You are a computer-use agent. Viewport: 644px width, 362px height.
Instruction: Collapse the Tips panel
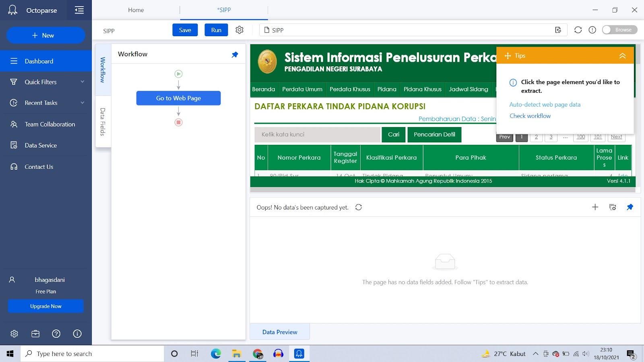point(622,56)
